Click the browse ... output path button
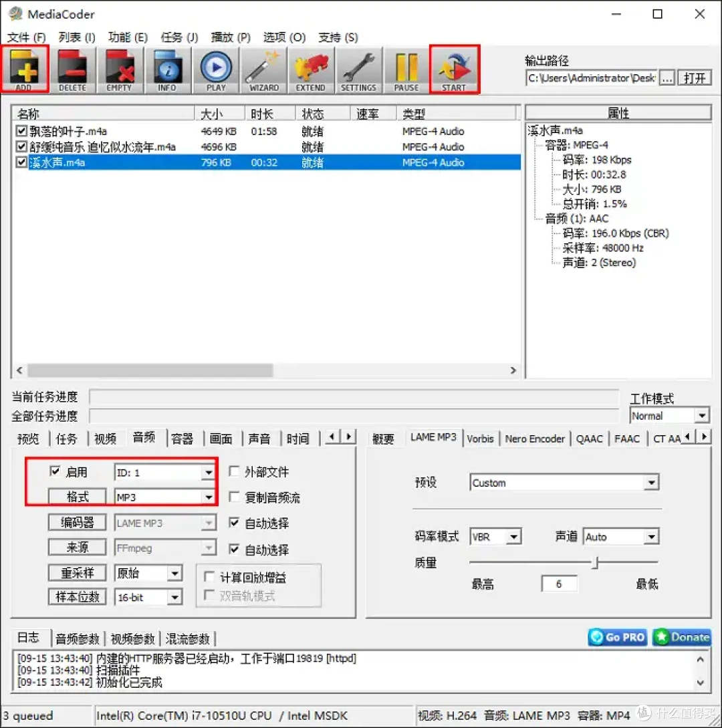This screenshot has width=722, height=728. coord(667,78)
